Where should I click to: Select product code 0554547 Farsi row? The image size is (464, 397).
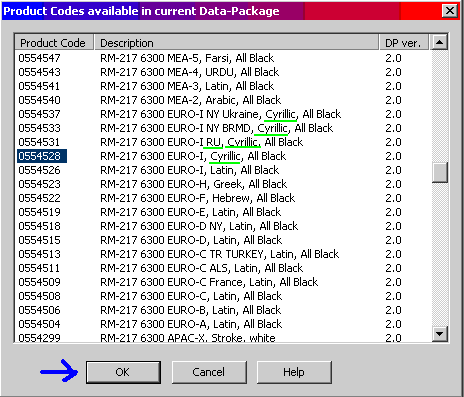(x=223, y=58)
